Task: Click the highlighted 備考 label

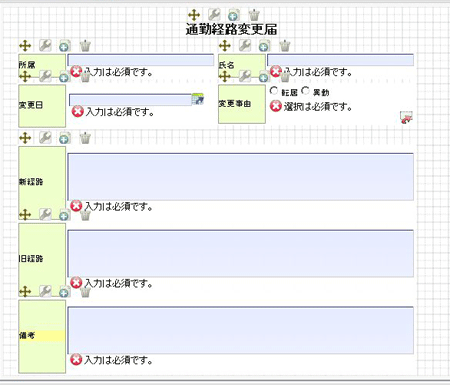Action: (x=42, y=336)
